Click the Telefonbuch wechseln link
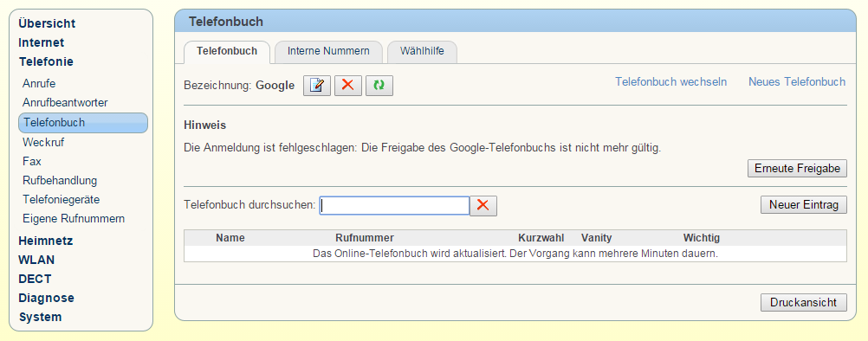Viewport: 868px width, 341px height. [x=671, y=82]
